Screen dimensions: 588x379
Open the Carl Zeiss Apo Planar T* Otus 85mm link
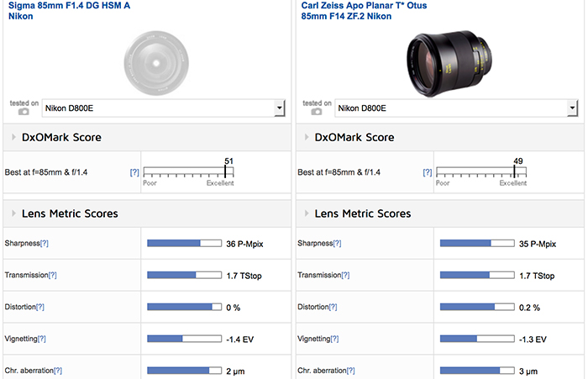pos(364,11)
